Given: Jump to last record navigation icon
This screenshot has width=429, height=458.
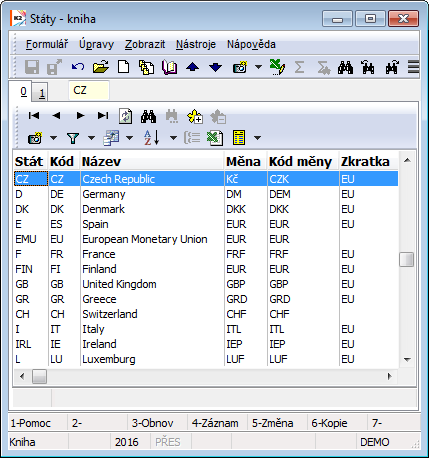Looking at the screenshot, I should [x=103, y=116].
